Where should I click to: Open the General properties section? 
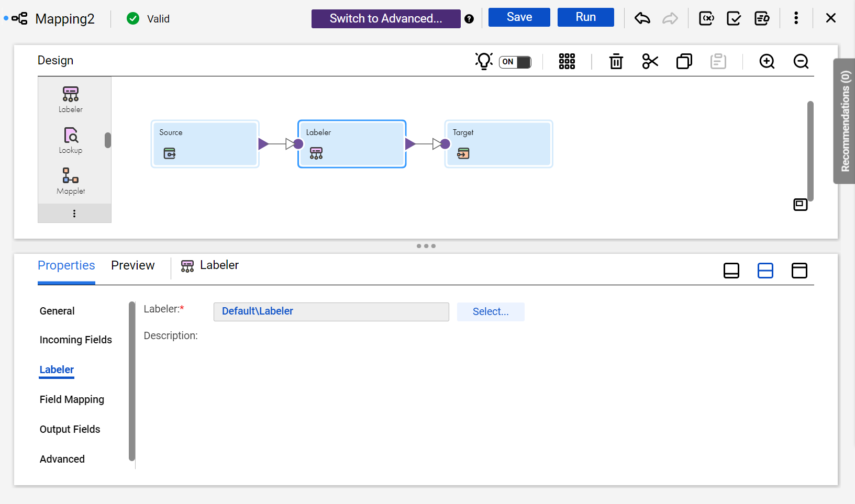(57, 311)
